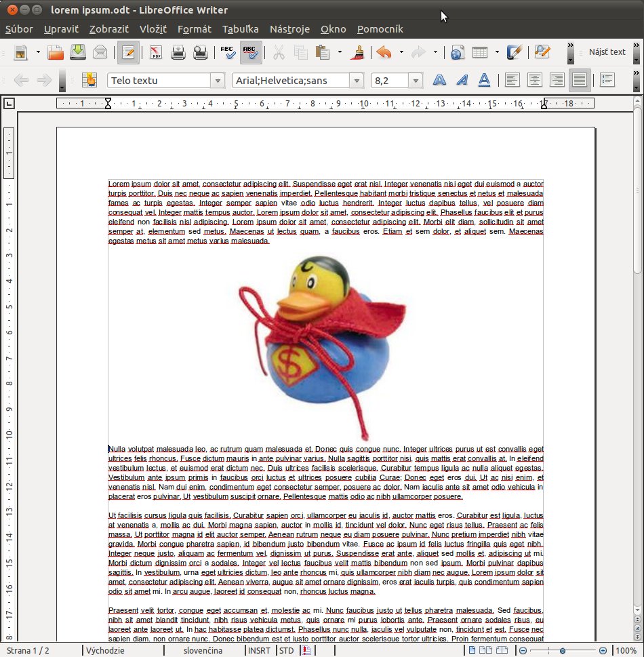Click inside the Nájsť text search field
The height and width of the screenshot is (657, 644).
607,52
